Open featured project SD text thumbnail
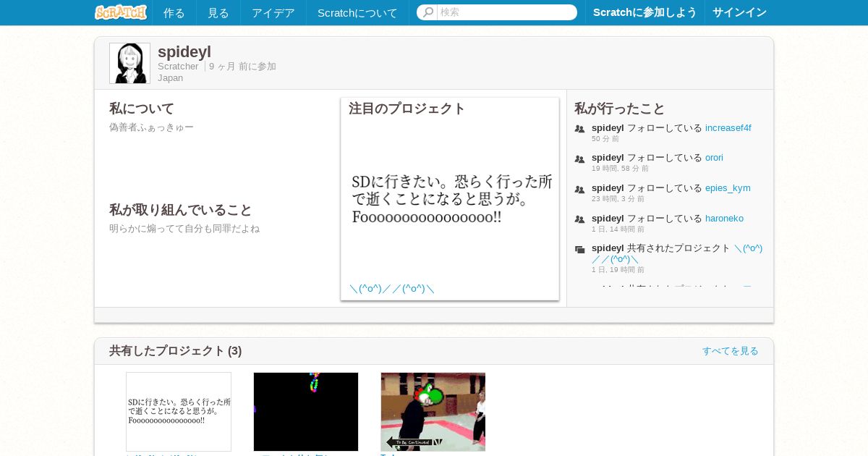868x456 pixels. pos(450,199)
